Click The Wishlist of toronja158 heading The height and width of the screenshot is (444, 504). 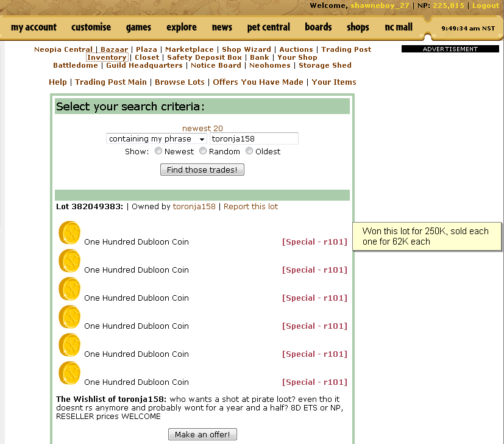111,399
